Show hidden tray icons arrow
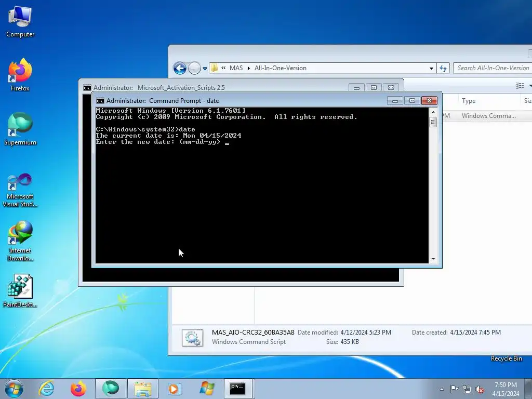This screenshot has height=399, width=532. (x=442, y=389)
